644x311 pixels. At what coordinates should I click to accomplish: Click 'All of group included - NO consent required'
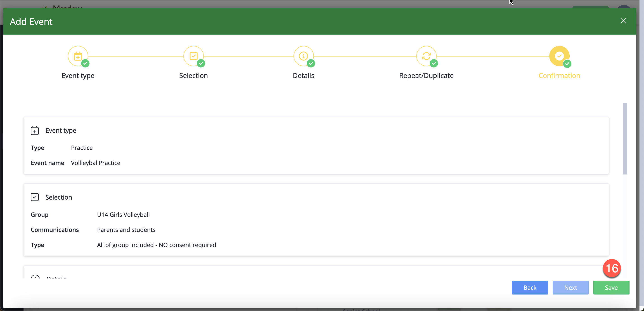point(156,245)
